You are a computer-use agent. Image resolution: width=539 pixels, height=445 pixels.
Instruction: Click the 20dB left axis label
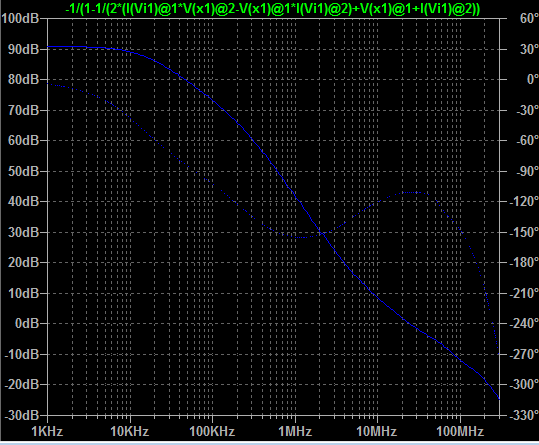pyautogui.click(x=23, y=263)
